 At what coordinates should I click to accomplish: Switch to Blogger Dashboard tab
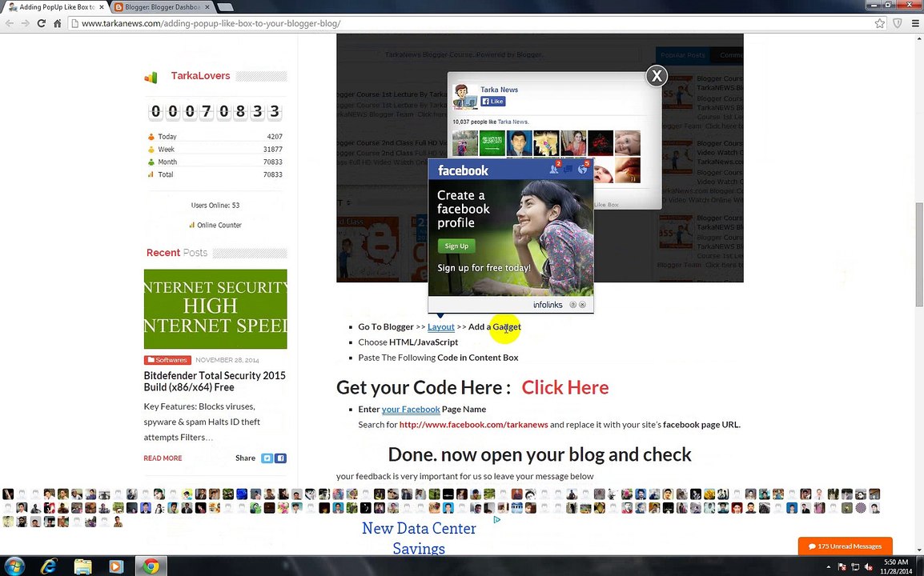click(x=161, y=7)
